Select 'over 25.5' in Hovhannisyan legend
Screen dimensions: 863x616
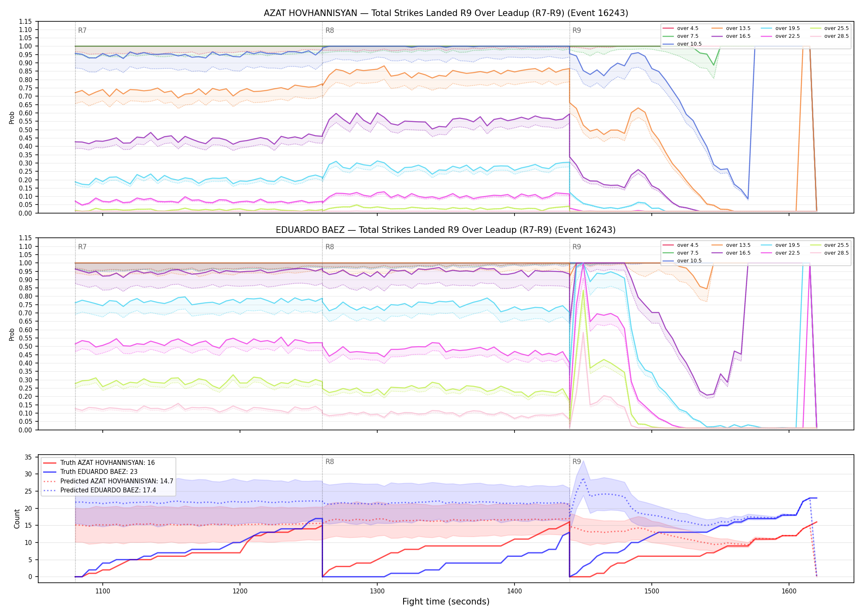pyautogui.click(x=829, y=28)
